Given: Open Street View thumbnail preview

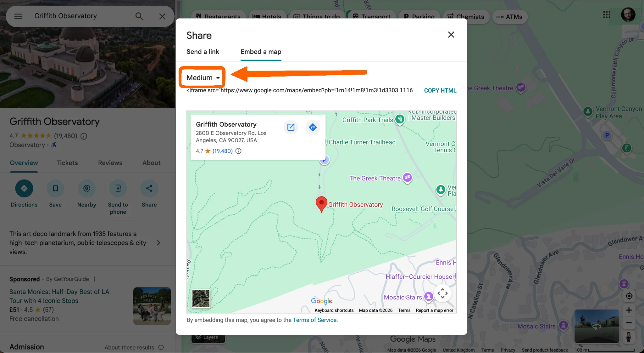Looking at the screenshot, I should click(x=597, y=326).
